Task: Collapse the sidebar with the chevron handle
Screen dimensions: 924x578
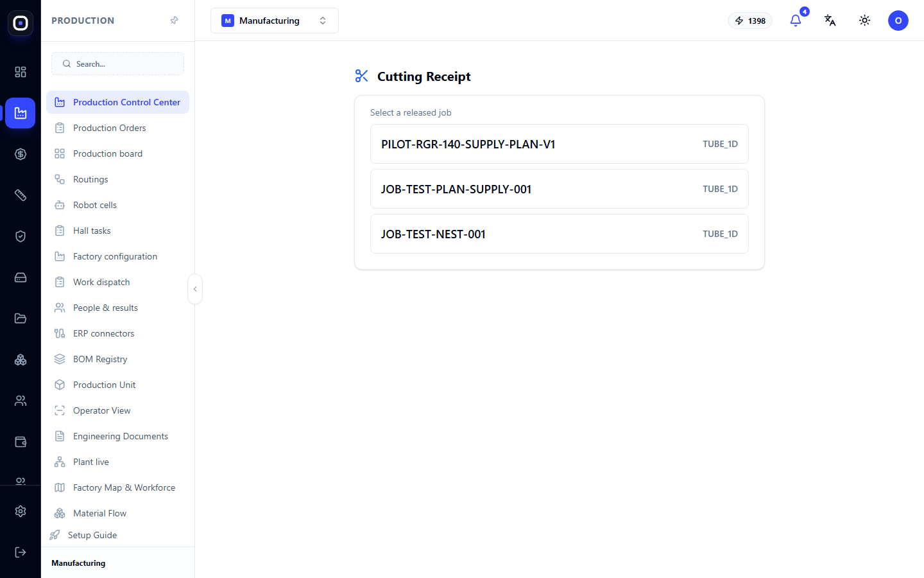Action: [195, 289]
